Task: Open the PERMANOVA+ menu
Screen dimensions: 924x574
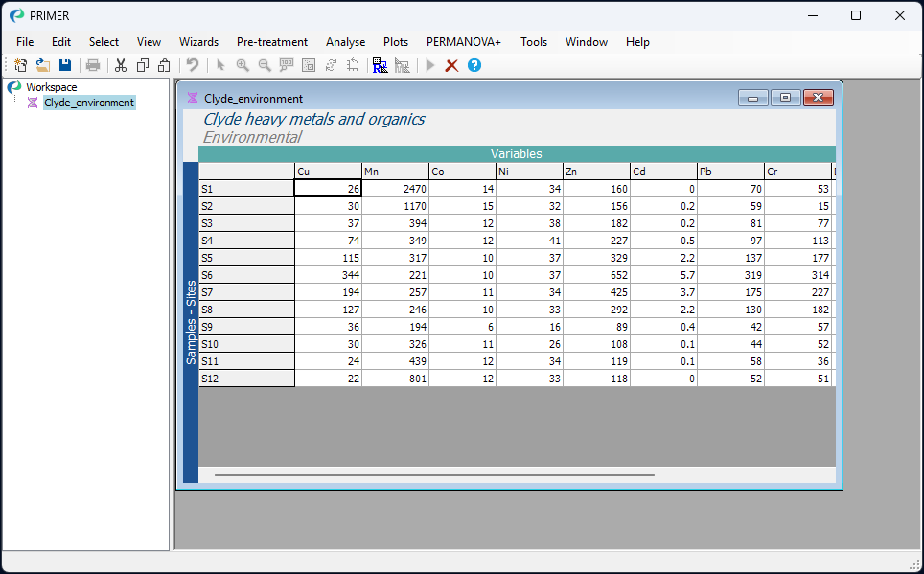Action: (x=463, y=42)
